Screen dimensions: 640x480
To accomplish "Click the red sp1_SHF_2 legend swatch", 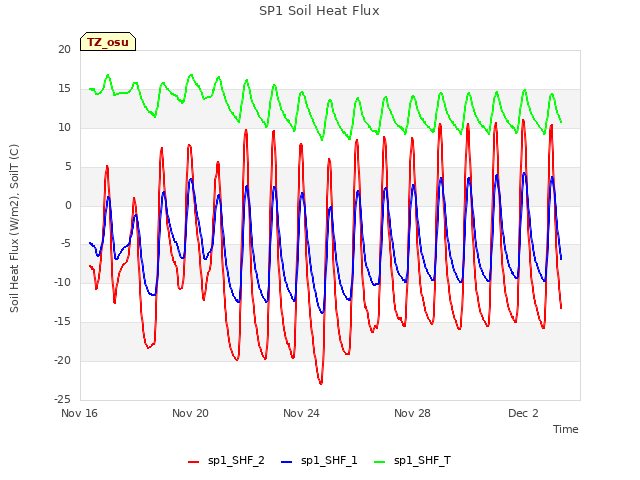I will point(193,462).
